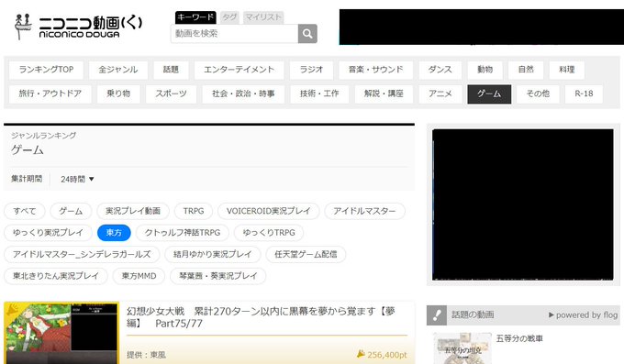This screenshot has height=364, width=624.
Task: Select the ゲーム tag filter pill
Action: coord(71,211)
